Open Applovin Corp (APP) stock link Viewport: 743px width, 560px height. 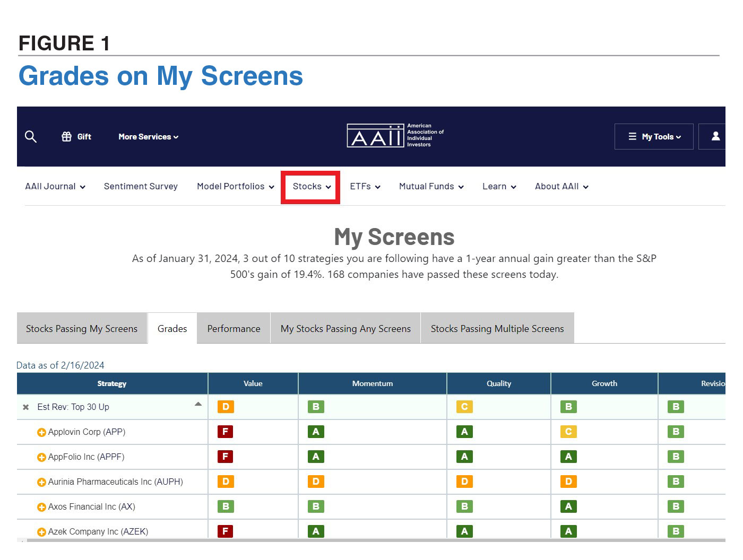(x=87, y=432)
